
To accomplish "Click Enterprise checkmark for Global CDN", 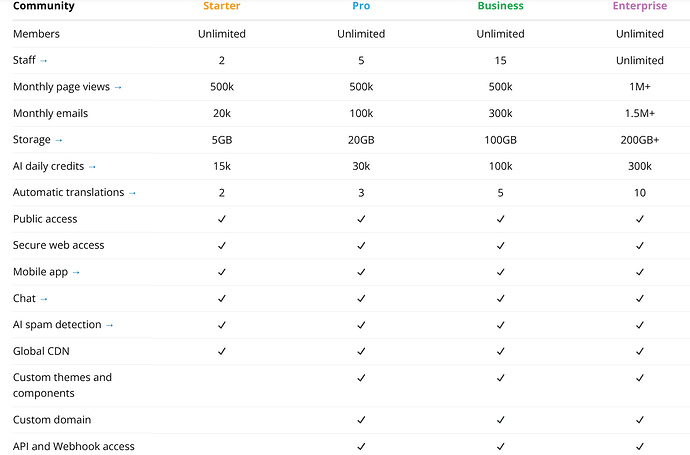I will (639, 351).
